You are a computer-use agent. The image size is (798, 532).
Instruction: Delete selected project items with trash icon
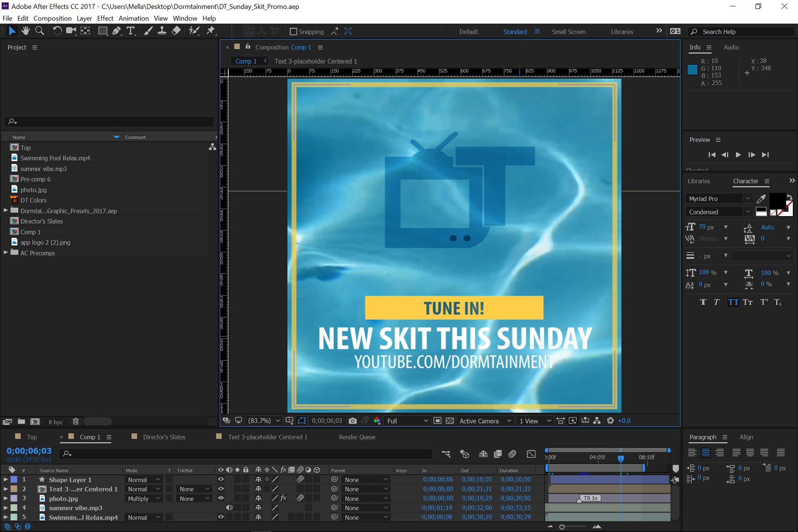pos(76,421)
